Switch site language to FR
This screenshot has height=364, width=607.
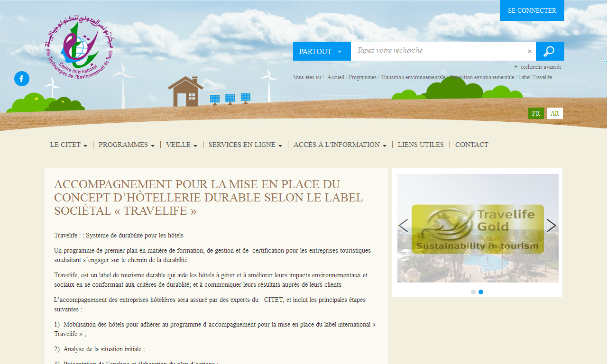536,113
